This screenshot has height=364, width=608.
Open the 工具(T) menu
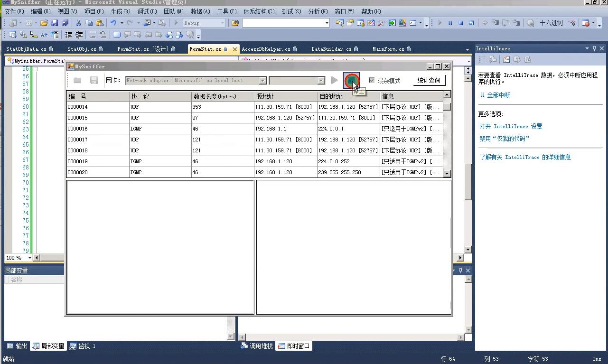click(227, 11)
